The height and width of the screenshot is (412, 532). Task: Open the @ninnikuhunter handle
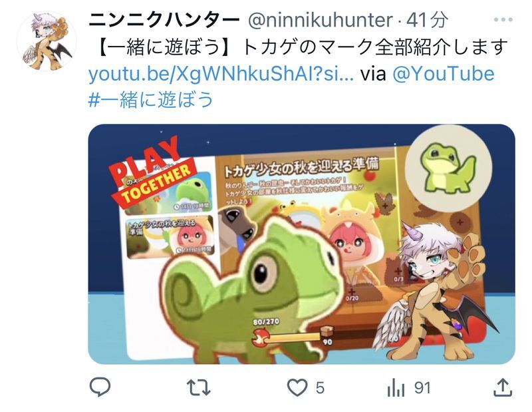321,21
